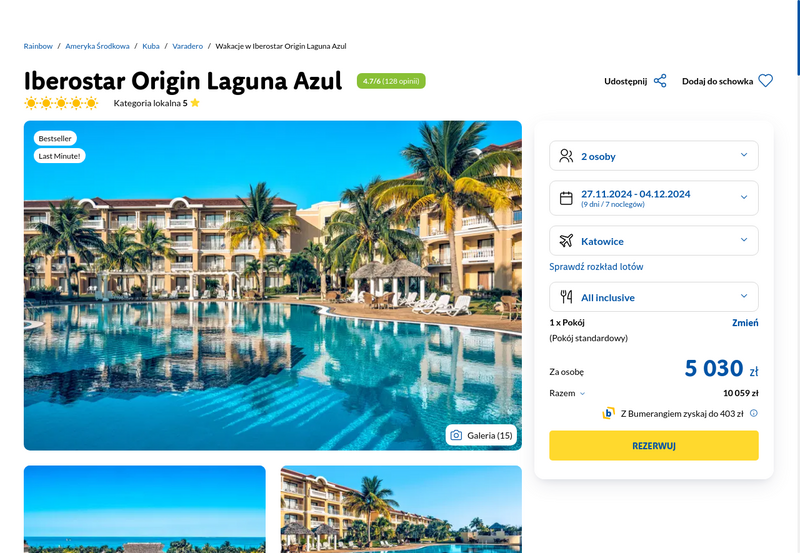Click the share icon next to Udostępnij

pyautogui.click(x=660, y=81)
